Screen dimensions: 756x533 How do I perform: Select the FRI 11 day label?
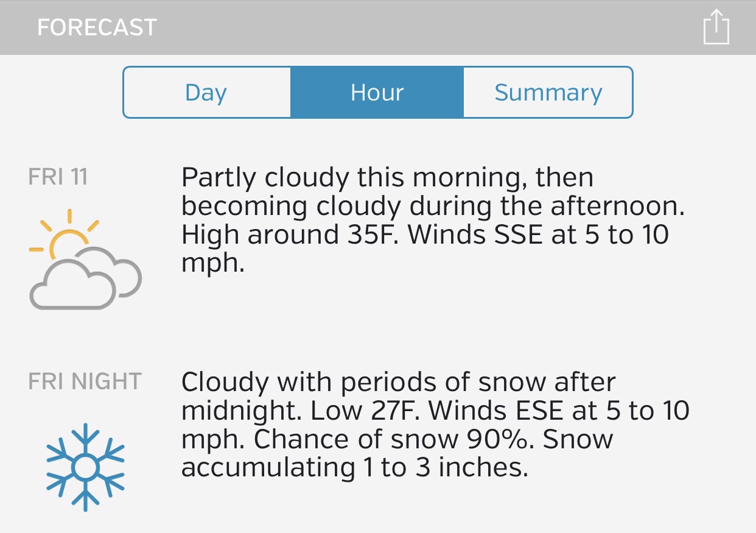tap(58, 177)
